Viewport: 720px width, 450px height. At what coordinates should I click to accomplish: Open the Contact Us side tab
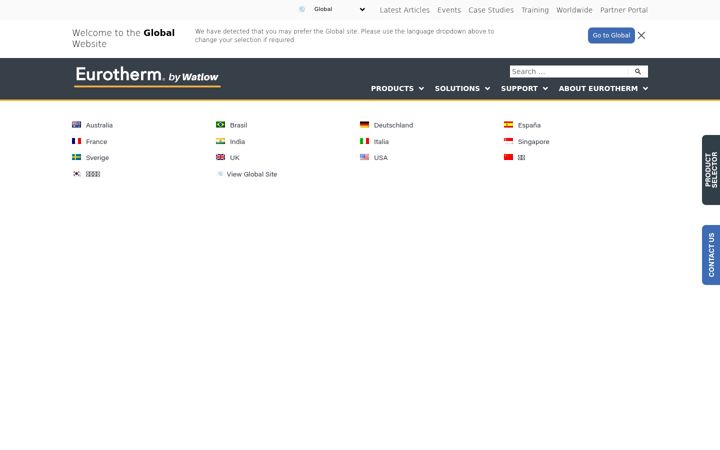click(x=711, y=255)
